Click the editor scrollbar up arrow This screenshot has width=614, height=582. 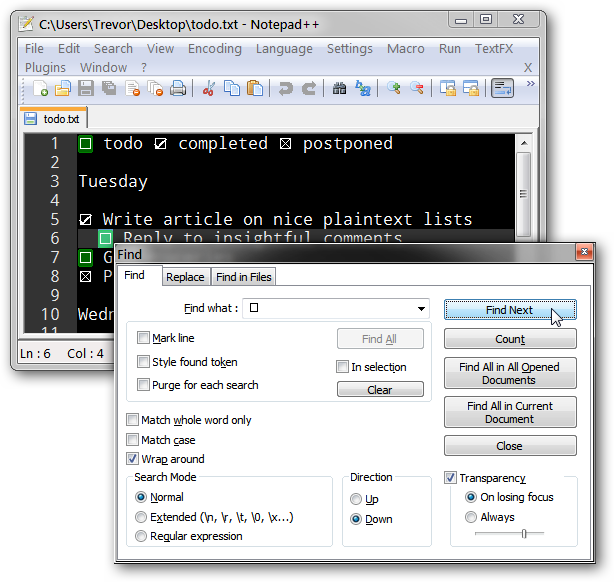click(524, 143)
